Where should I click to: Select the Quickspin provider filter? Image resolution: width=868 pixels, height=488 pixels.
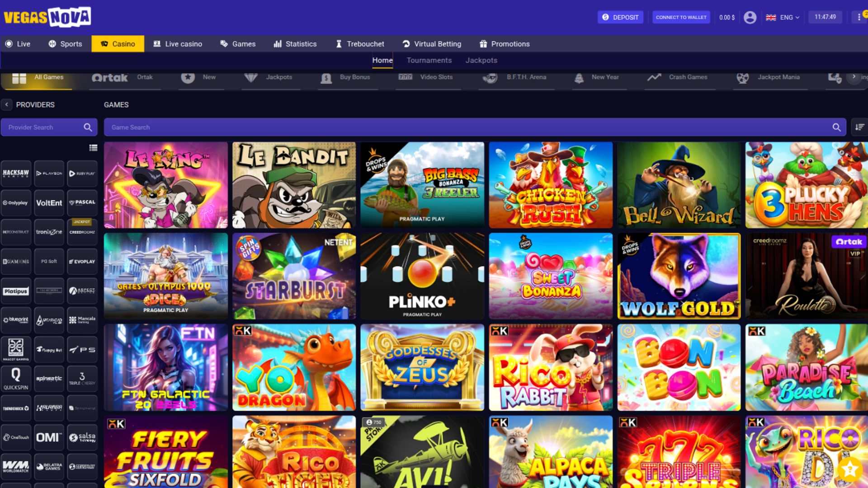click(16, 379)
